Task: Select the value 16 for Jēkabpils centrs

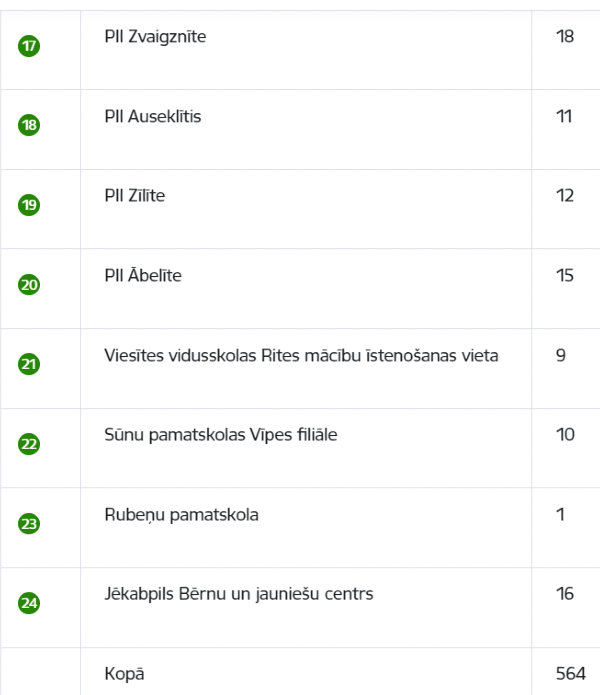Action: pyautogui.click(x=565, y=594)
